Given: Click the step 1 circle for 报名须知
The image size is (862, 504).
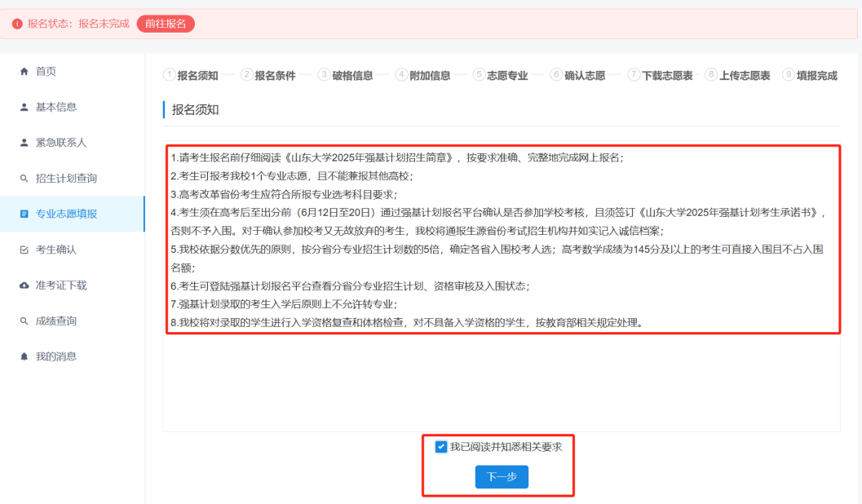Looking at the screenshot, I should [170, 75].
